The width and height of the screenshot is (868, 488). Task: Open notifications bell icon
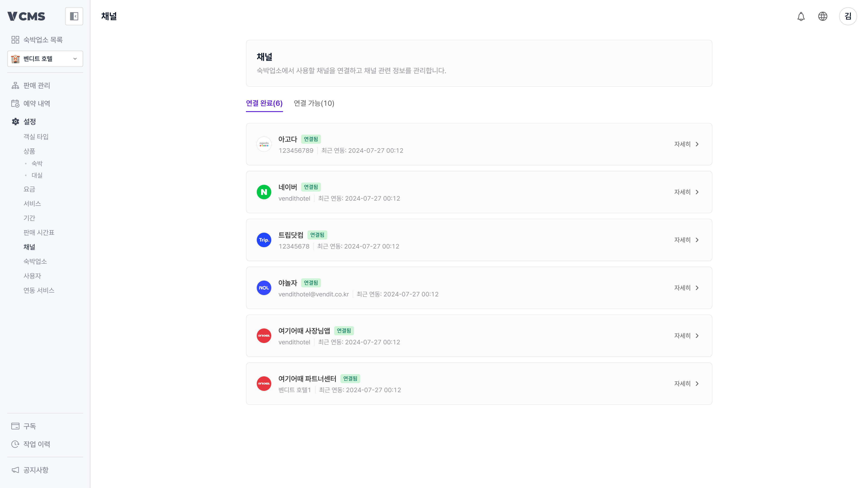point(801,16)
